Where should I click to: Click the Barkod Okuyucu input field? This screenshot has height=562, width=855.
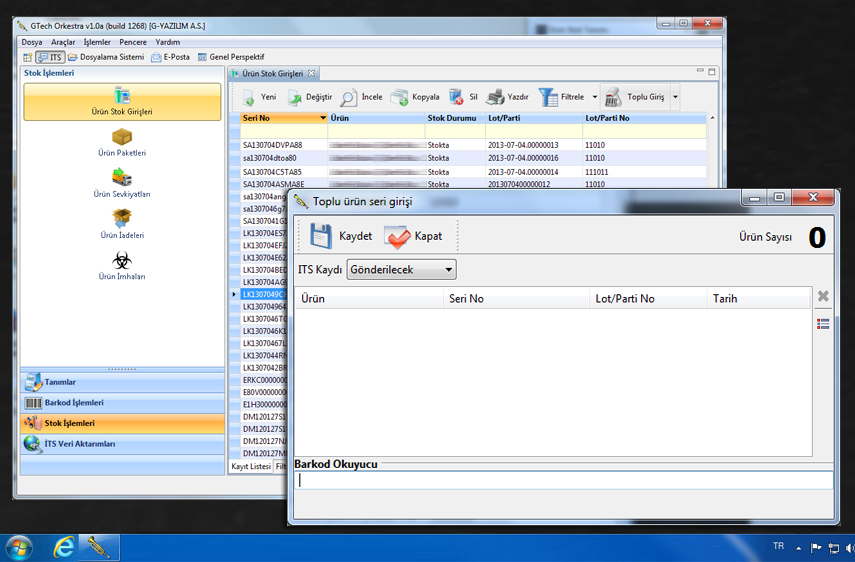point(563,480)
